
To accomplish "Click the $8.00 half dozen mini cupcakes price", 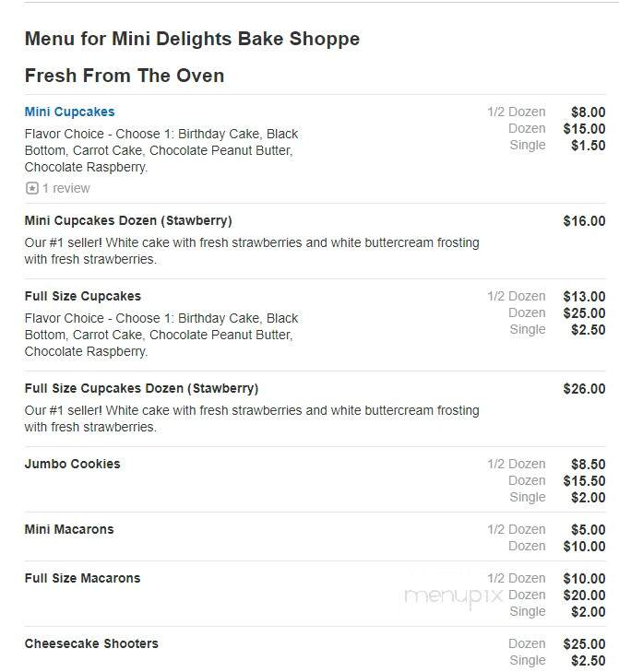I will pos(589,112).
